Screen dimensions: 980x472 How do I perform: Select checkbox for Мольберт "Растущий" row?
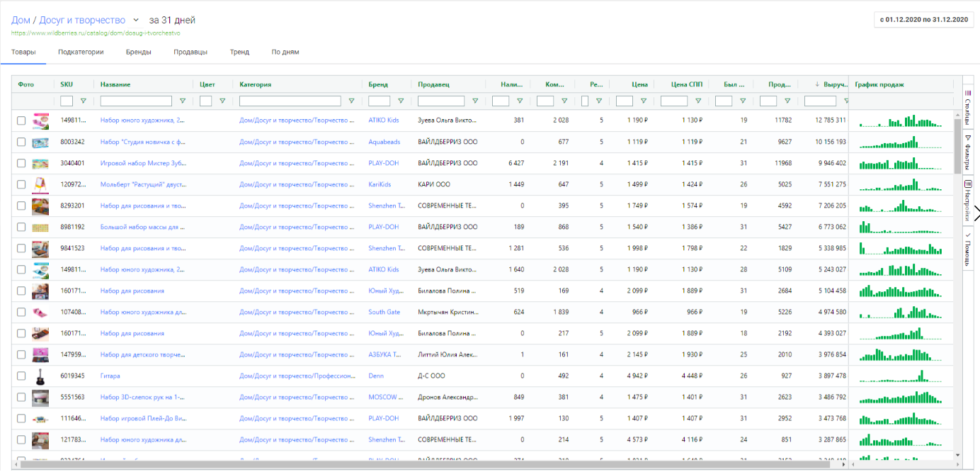click(x=21, y=185)
